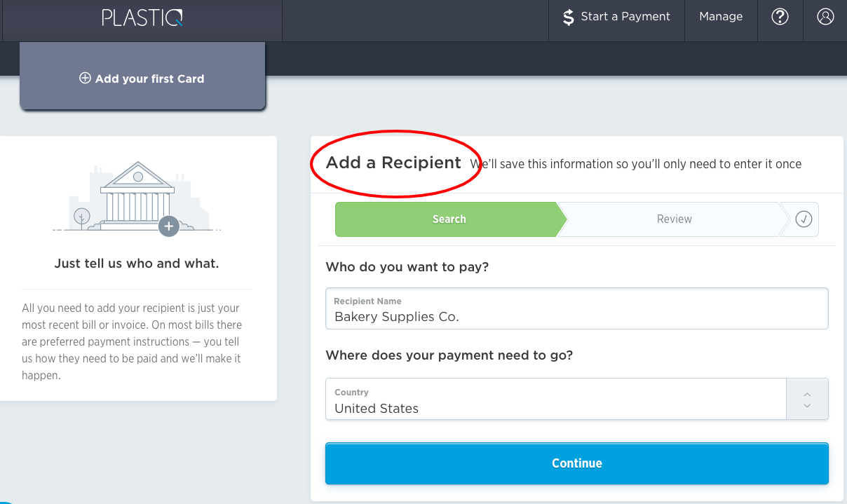Click the Add your first Card text
This screenshot has height=504, width=847.
coord(149,79)
